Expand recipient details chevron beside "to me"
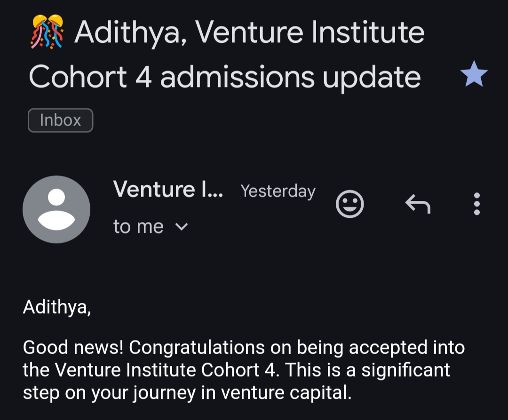This screenshot has height=420, width=508. coord(181,227)
